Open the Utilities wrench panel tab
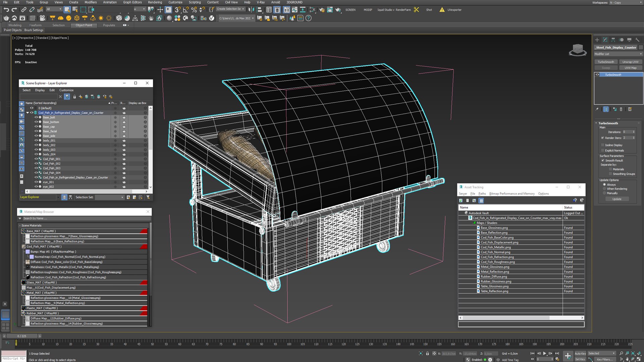644x362 pixels. (637, 40)
